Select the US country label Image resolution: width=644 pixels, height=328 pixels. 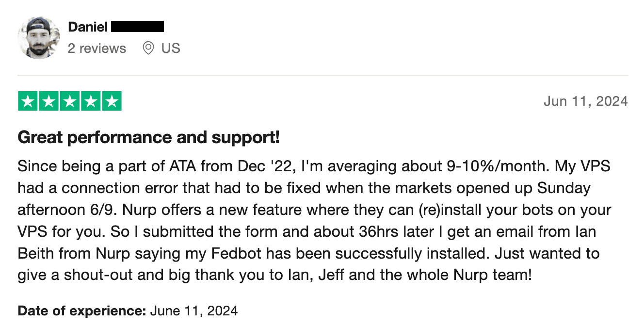point(171,49)
